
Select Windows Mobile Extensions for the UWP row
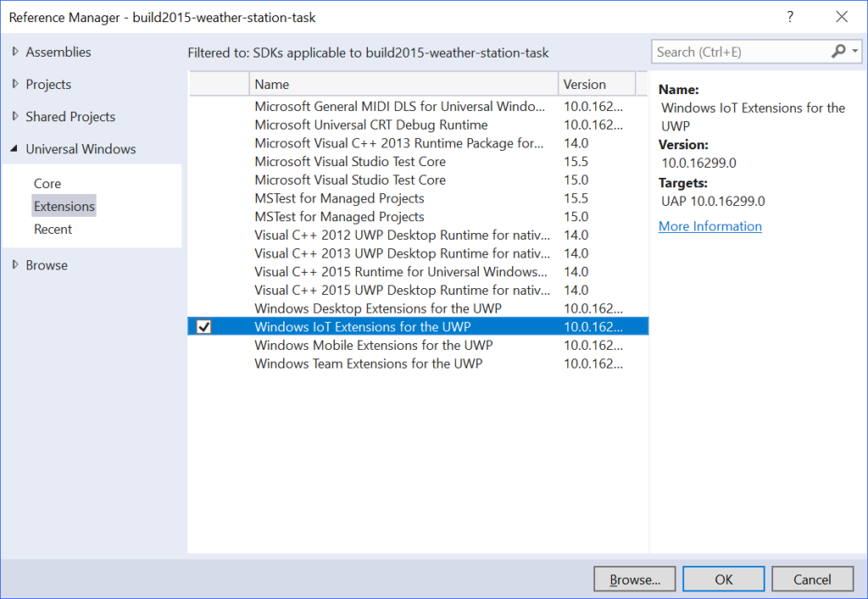(418, 345)
